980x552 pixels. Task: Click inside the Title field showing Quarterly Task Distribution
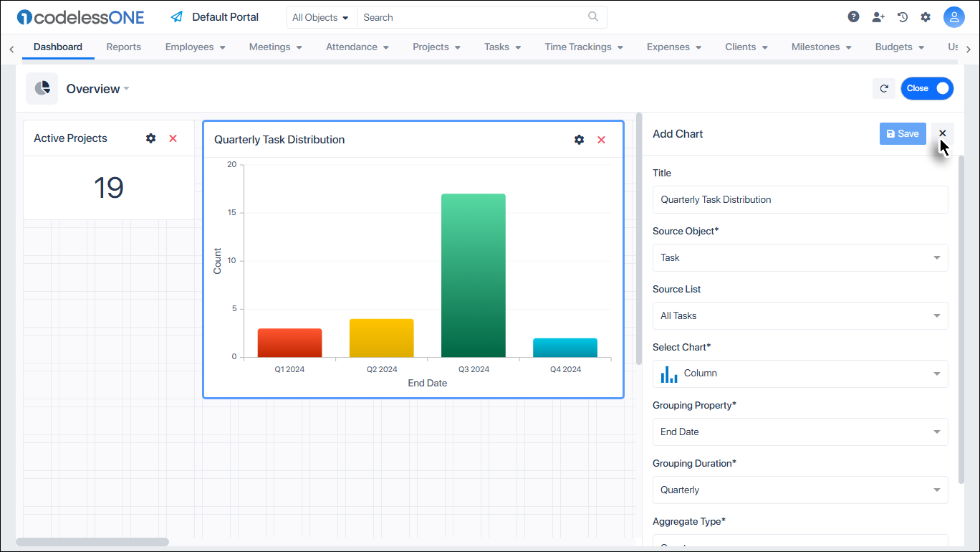click(x=800, y=199)
